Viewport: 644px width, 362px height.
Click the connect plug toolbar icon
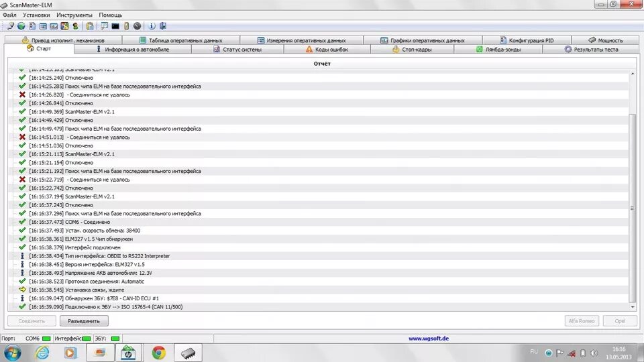11,26
